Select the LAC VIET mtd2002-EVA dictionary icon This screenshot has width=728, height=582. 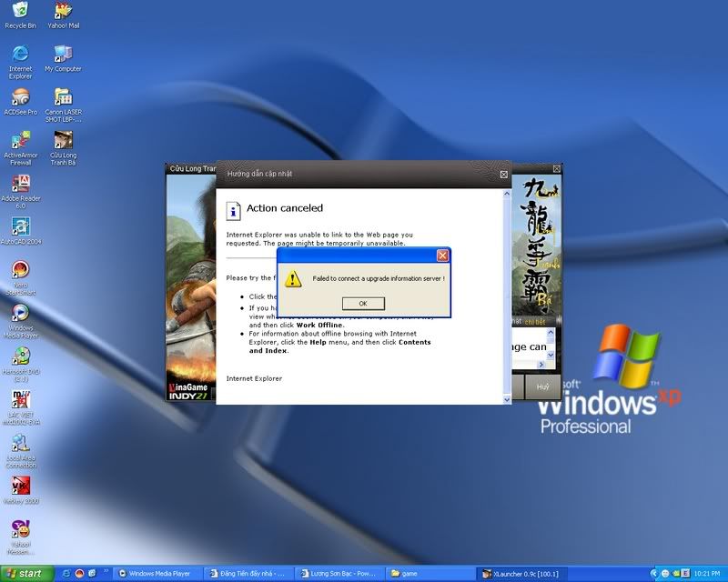pos(20,407)
